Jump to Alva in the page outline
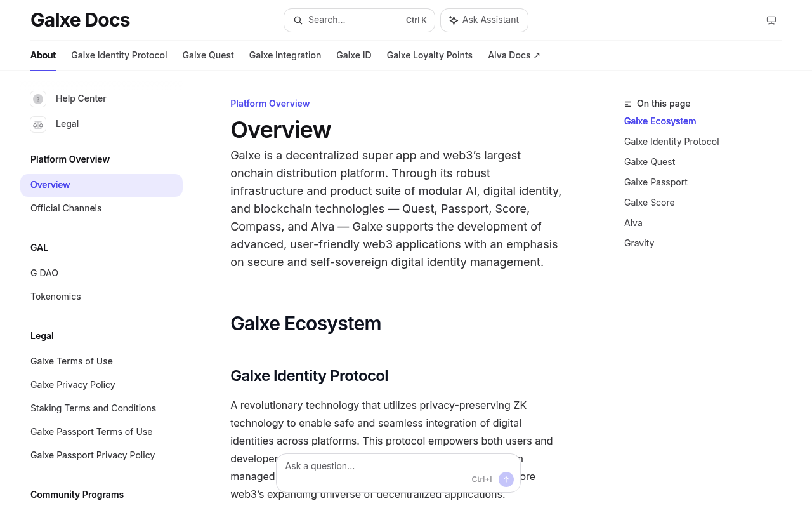 (633, 223)
